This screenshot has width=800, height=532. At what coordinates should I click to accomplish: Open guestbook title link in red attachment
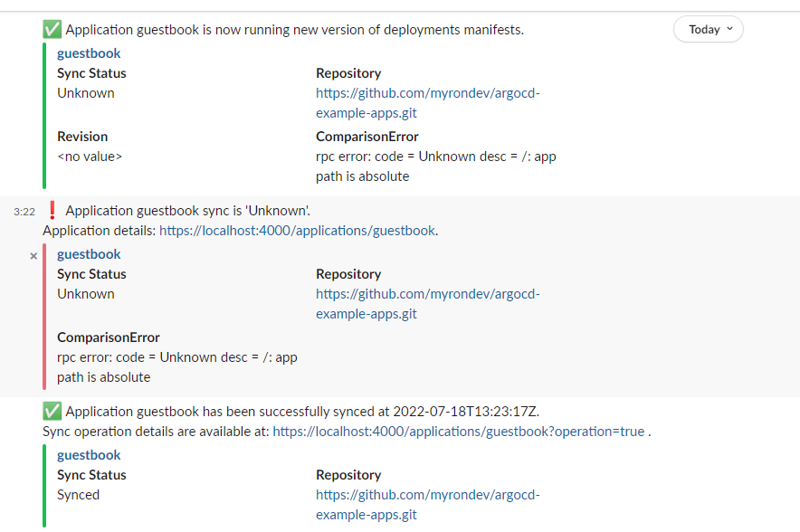tap(89, 254)
